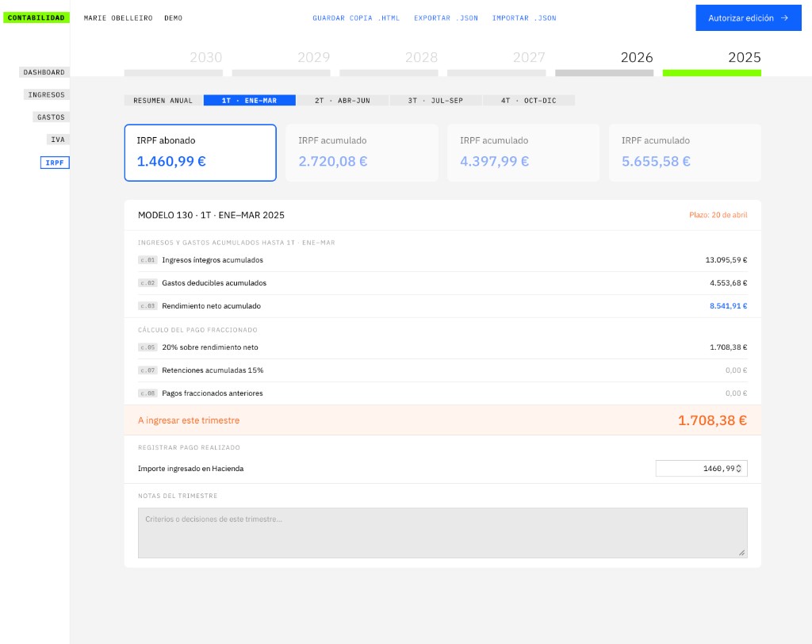
Task: Open the IVA section
Action: coord(57,140)
